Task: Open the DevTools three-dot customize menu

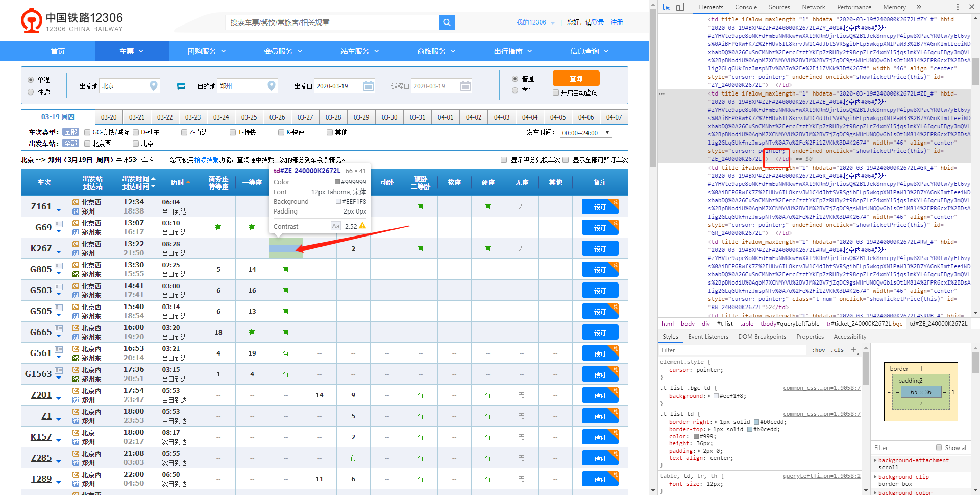Action: [958, 7]
